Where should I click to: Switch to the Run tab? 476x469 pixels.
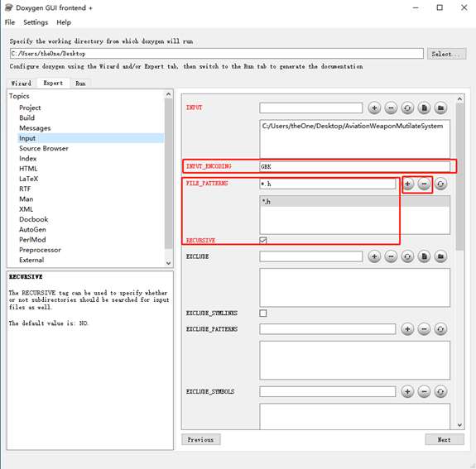tap(80, 83)
